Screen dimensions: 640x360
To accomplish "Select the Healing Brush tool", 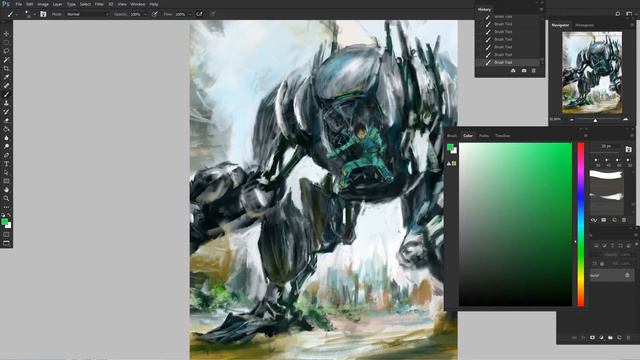I will tap(6, 86).
